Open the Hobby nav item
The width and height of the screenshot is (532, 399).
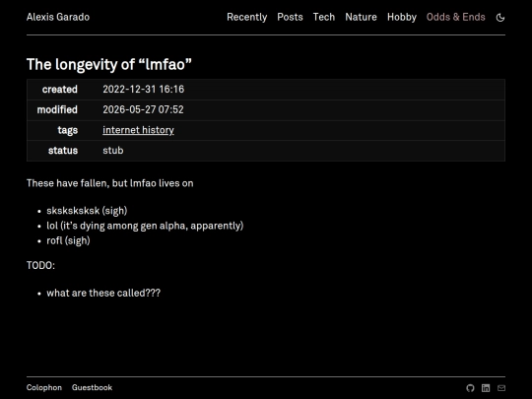(401, 18)
